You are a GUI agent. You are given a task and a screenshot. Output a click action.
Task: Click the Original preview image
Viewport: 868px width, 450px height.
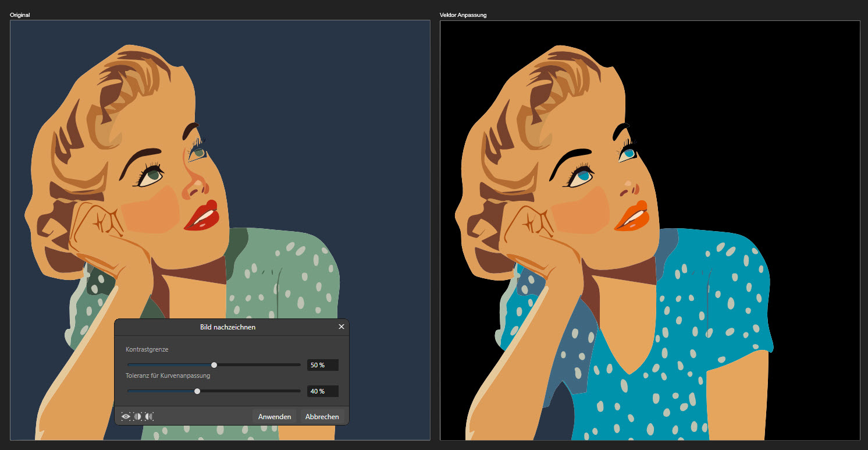220,146
